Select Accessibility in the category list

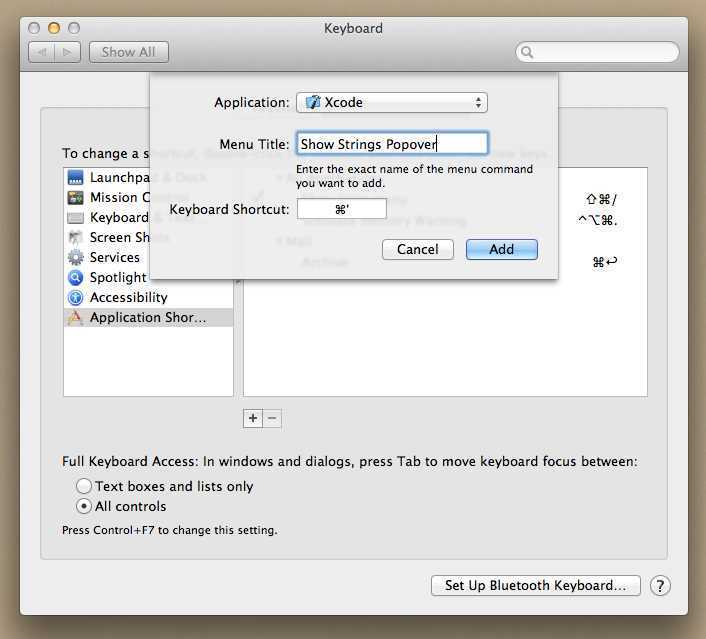coord(148,297)
